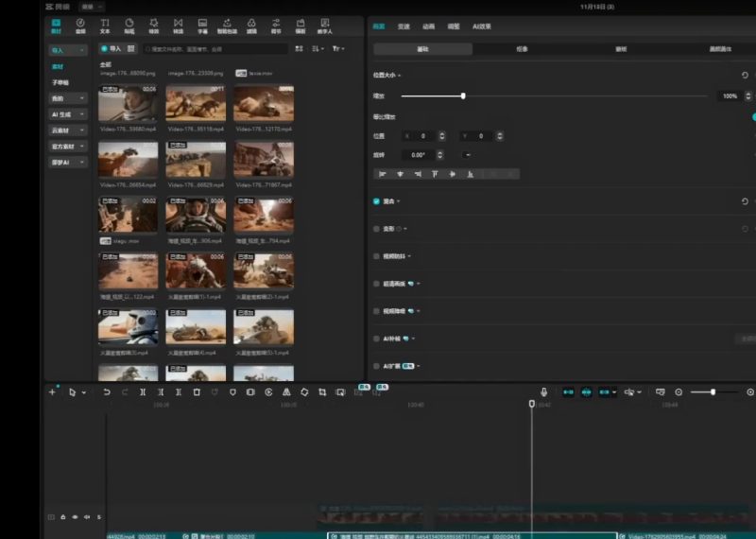Open the Transitions (转场) bow-tie icon
The width and height of the screenshot is (756, 539).
179,26
